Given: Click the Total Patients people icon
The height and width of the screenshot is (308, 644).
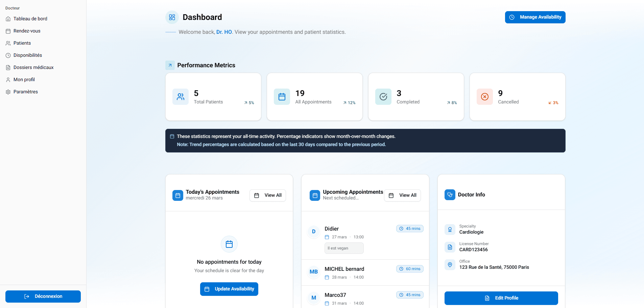Looking at the screenshot, I should (x=181, y=97).
